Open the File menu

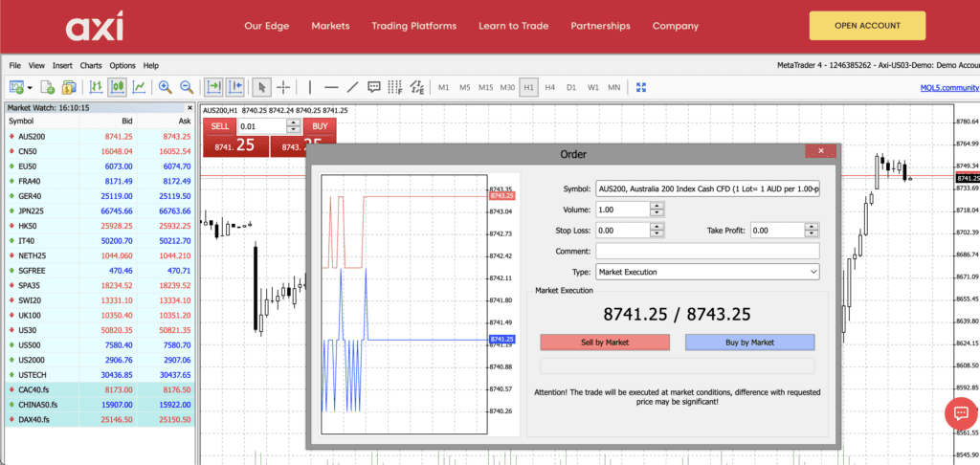click(x=15, y=66)
